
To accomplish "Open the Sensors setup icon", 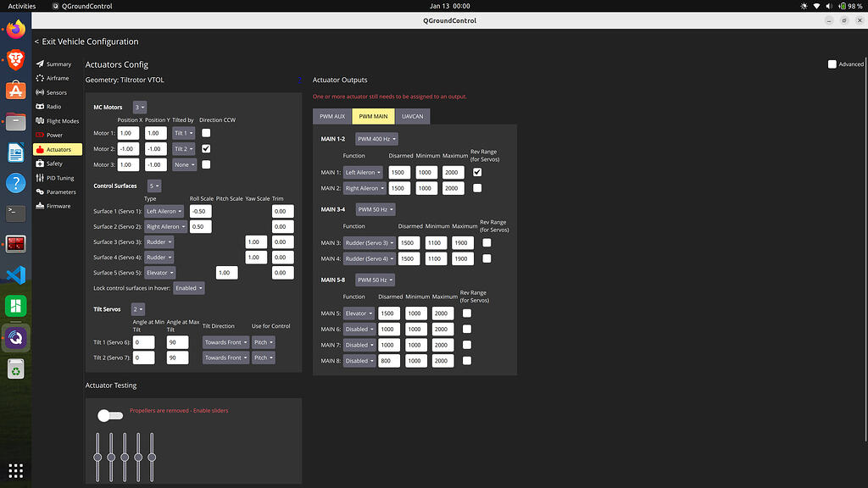I will pyautogui.click(x=40, y=92).
